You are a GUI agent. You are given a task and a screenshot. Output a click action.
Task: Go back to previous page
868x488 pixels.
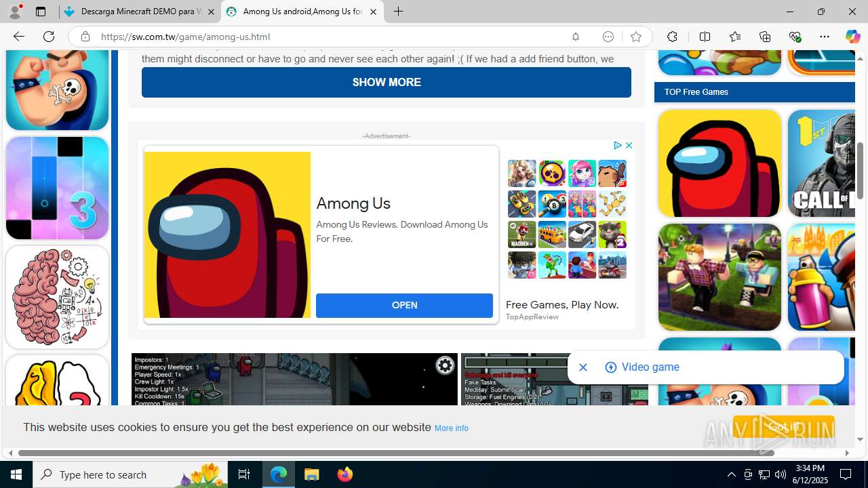point(18,37)
